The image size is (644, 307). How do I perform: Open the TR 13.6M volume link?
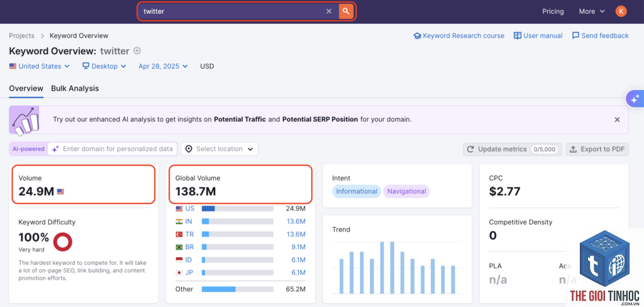tap(296, 234)
